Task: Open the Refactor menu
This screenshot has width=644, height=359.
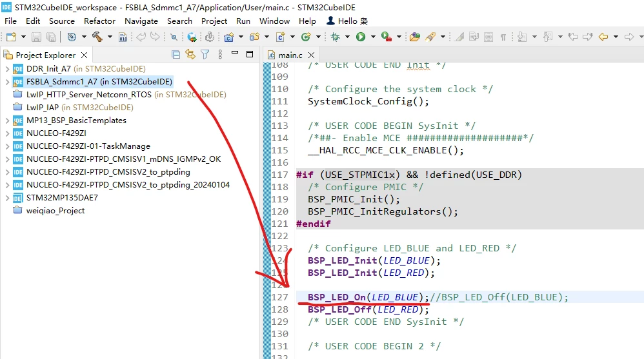Action: [99, 21]
